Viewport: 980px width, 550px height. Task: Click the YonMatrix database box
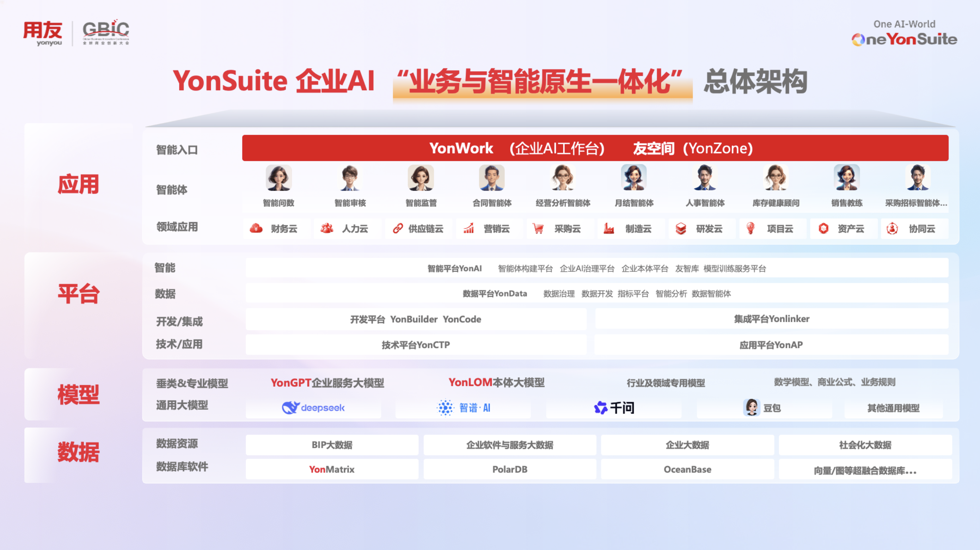(332, 469)
